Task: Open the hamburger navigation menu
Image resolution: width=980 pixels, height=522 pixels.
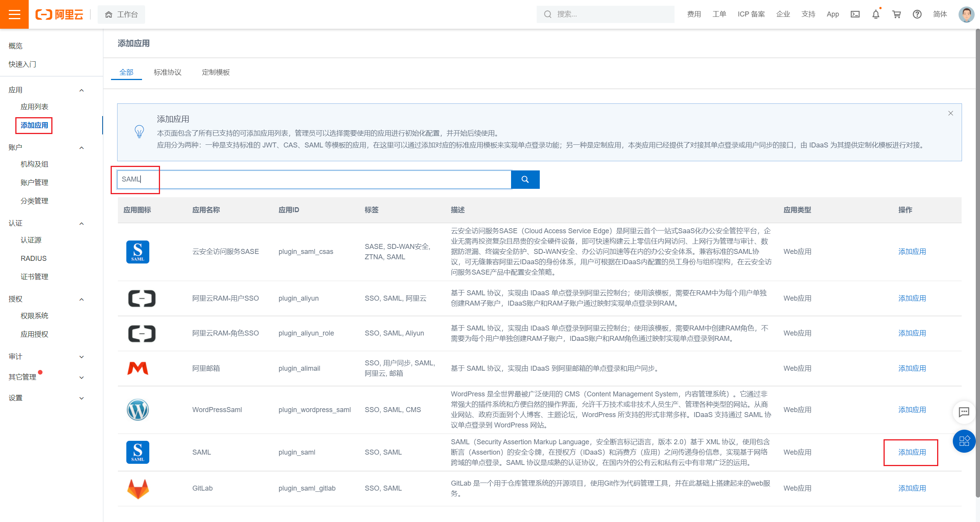Action: click(x=14, y=14)
